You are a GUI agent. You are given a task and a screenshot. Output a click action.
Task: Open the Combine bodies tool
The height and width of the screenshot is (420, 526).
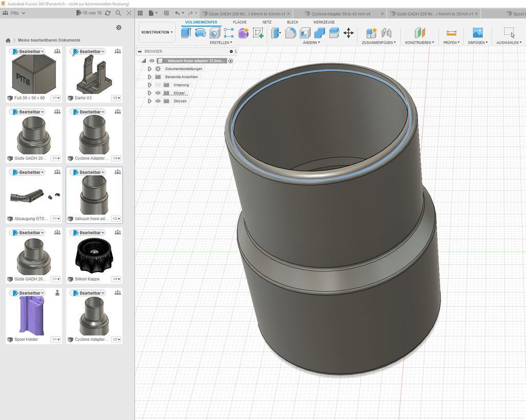point(320,32)
